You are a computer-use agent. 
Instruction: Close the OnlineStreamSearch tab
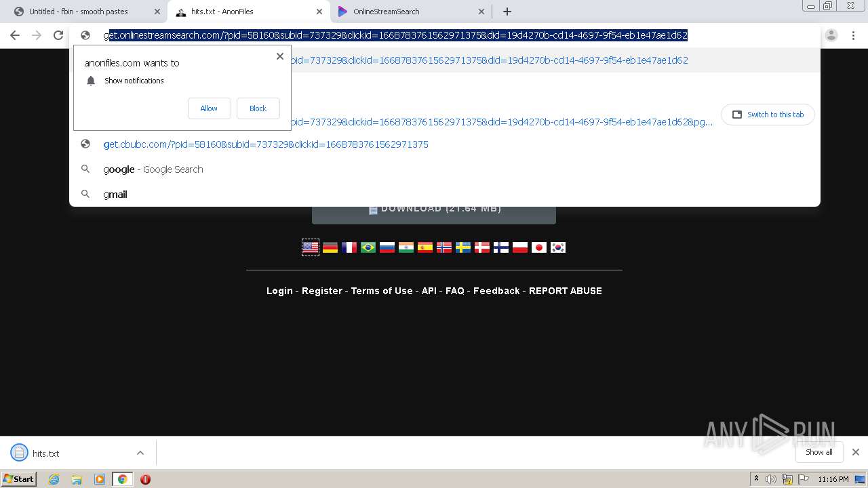click(481, 12)
